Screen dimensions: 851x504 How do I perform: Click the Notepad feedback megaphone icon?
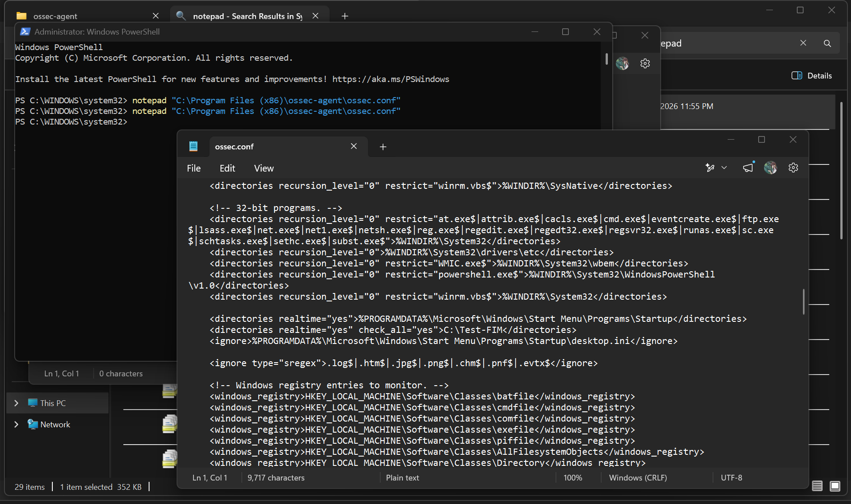pyautogui.click(x=748, y=168)
